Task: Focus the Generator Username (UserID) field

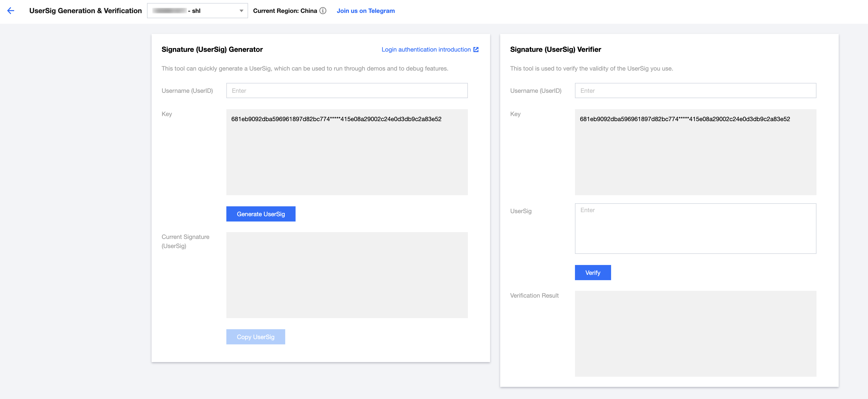Action: point(347,91)
